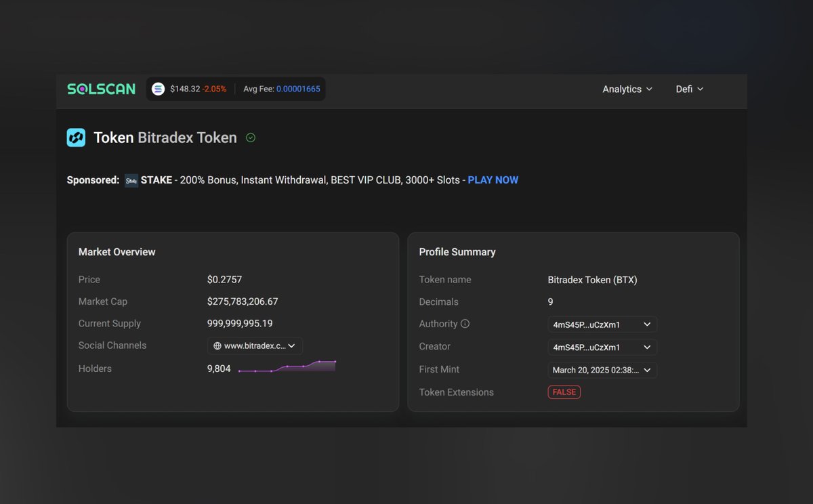Expand the Authority address dropdown
This screenshot has height=504, width=813.
pos(602,324)
